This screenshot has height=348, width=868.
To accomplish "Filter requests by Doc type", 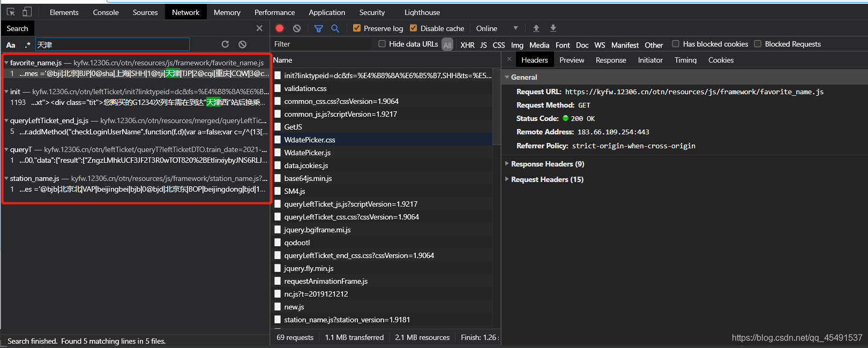I will [582, 45].
